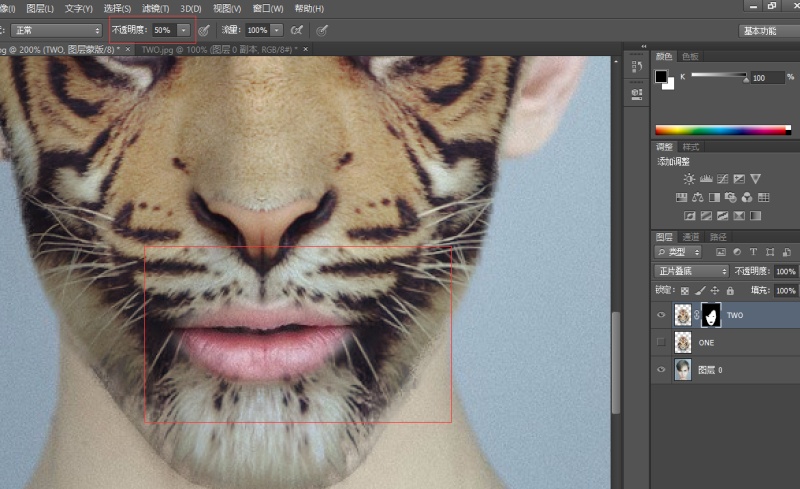Open the layer filter 类型 dropdown
This screenshot has width=800, height=489.
tap(678, 252)
